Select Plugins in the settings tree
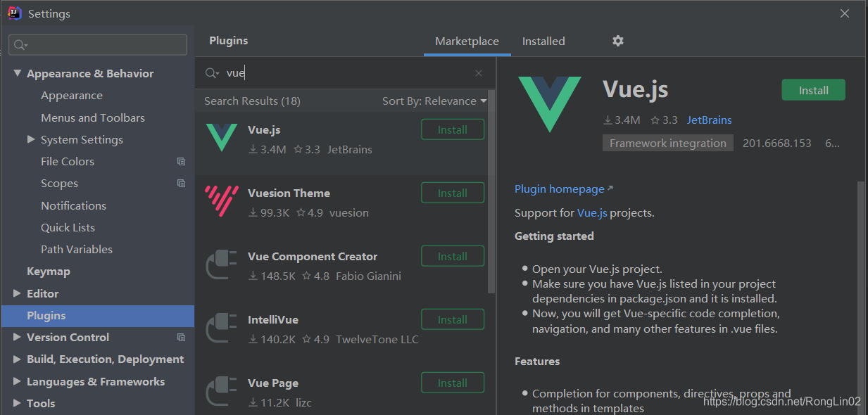The width and height of the screenshot is (868, 415). coord(98,316)
